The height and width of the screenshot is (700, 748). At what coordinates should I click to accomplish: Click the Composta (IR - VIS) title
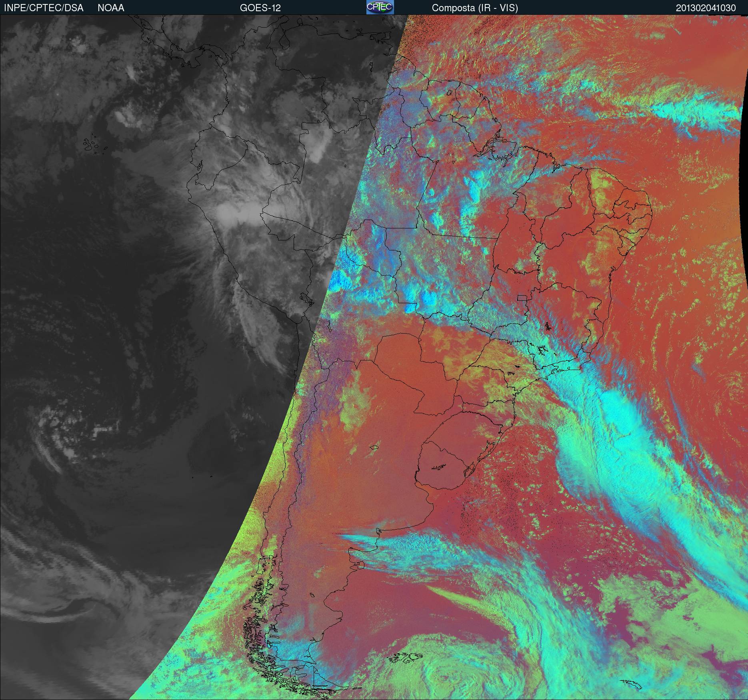pyautogui.click(x=475, y=8)
